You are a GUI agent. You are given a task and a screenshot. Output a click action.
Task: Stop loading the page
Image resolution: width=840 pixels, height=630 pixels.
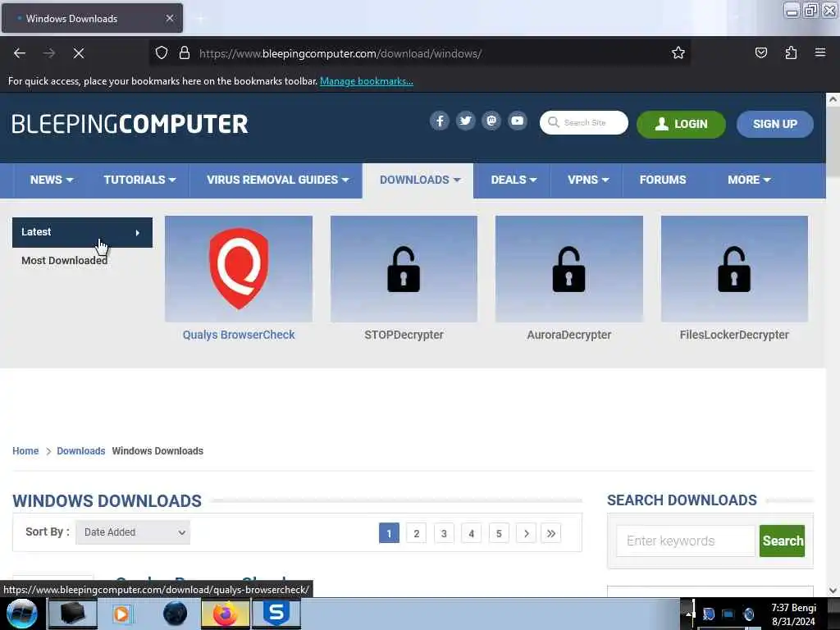(x=78, y=53)
